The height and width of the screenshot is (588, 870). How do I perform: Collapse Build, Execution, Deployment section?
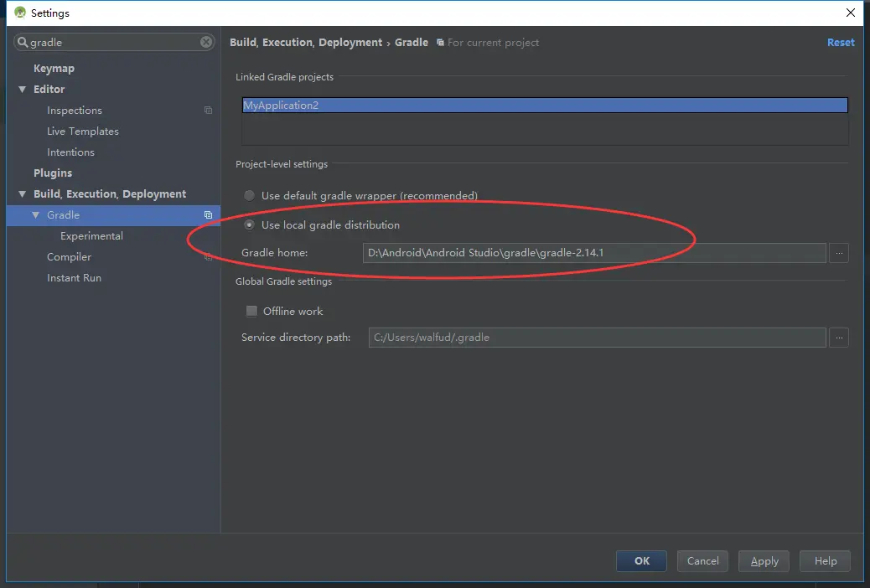(x=22, y=194)
